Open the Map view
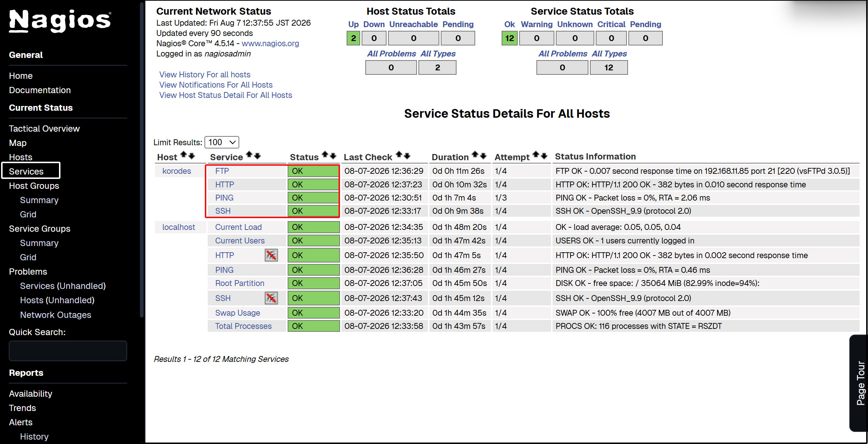 click(18, 143)
